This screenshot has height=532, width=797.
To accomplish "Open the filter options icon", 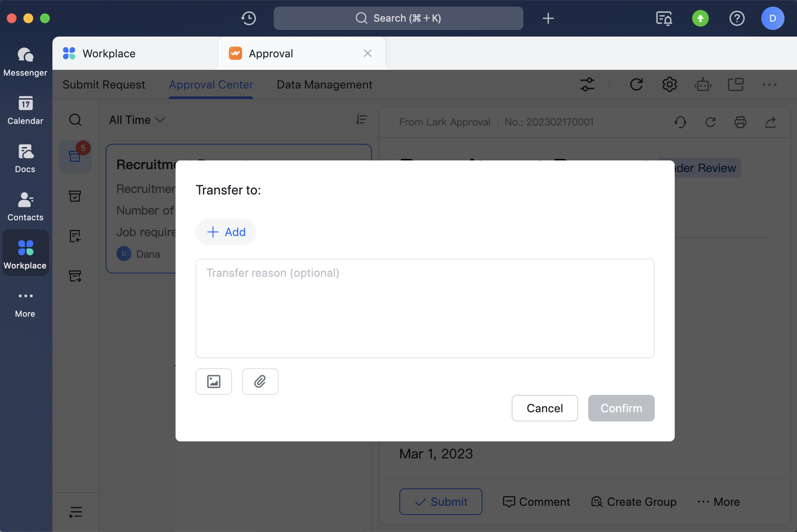I will 587,84.
